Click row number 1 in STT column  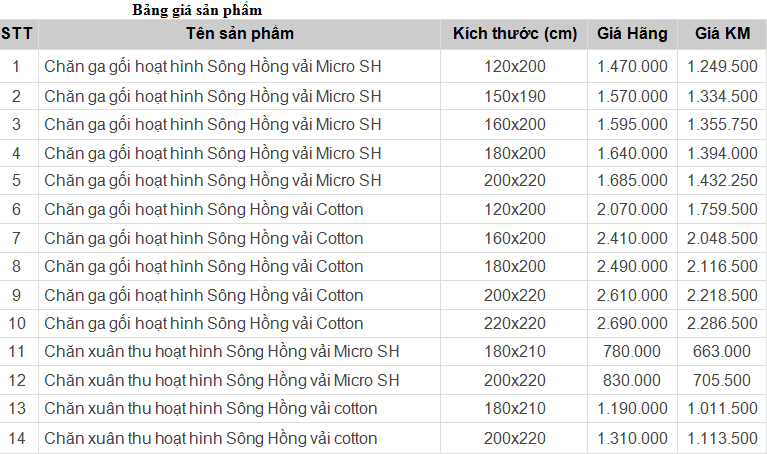click(x=17, y=67)
